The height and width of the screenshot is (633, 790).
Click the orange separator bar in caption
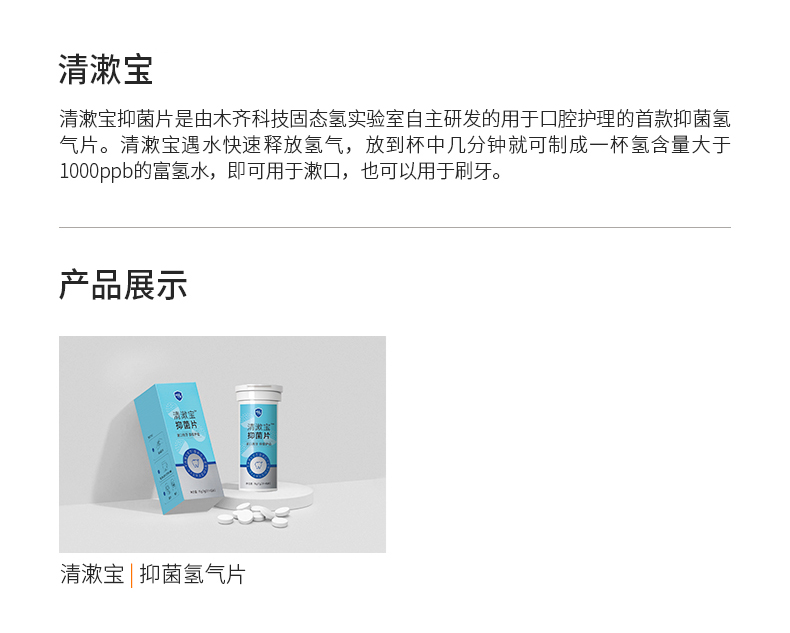[131, 575]
